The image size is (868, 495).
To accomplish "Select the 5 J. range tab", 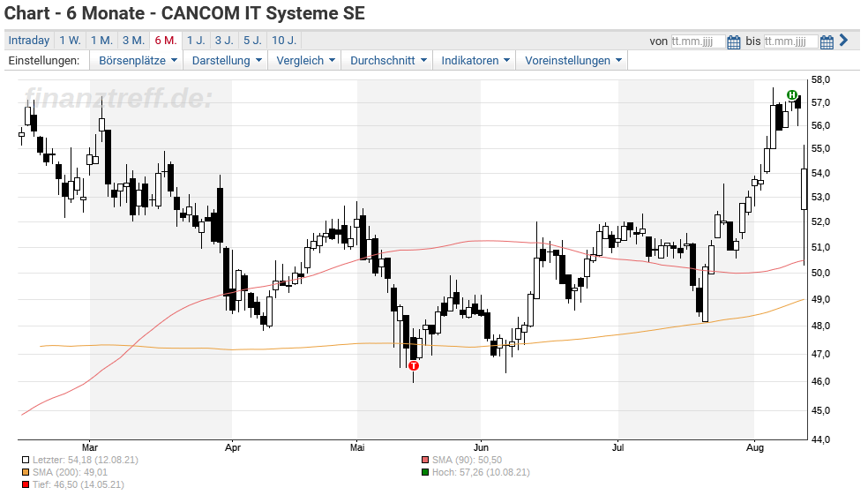I will pos(253,41).
